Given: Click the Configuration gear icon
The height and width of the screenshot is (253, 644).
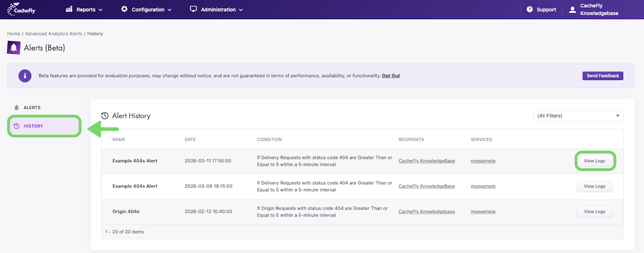Looking at the screenshot, I should click(124, 10).
